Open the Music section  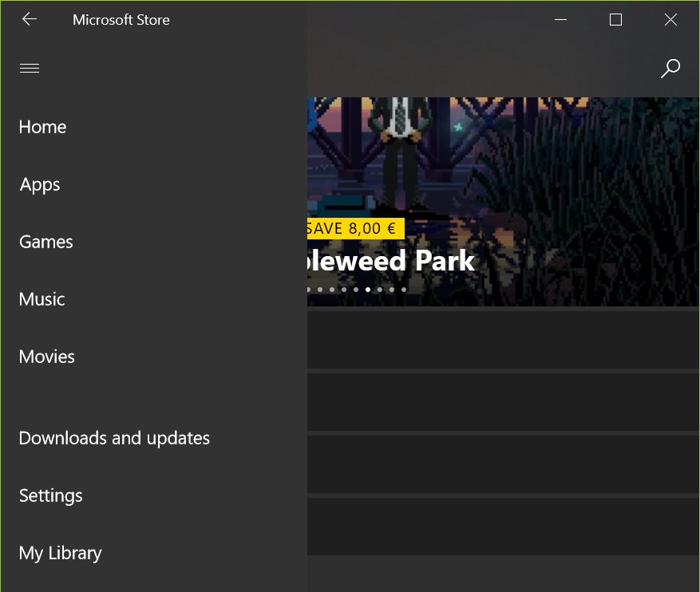click(42, 299)
